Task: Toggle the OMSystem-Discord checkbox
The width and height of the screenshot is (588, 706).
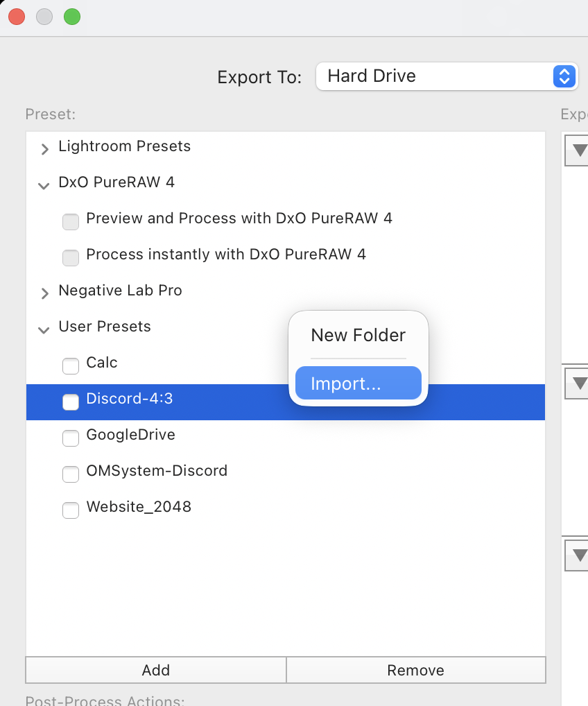Action: [71, 474]
